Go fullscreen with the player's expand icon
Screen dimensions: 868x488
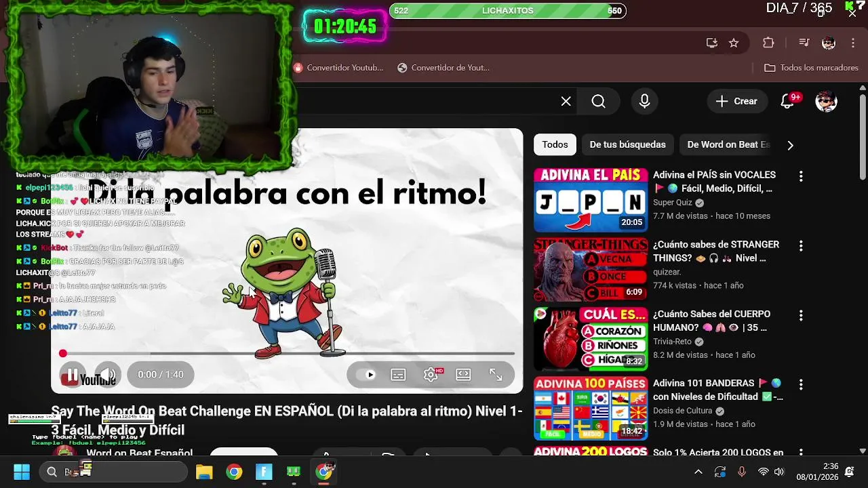pos(496,375)
